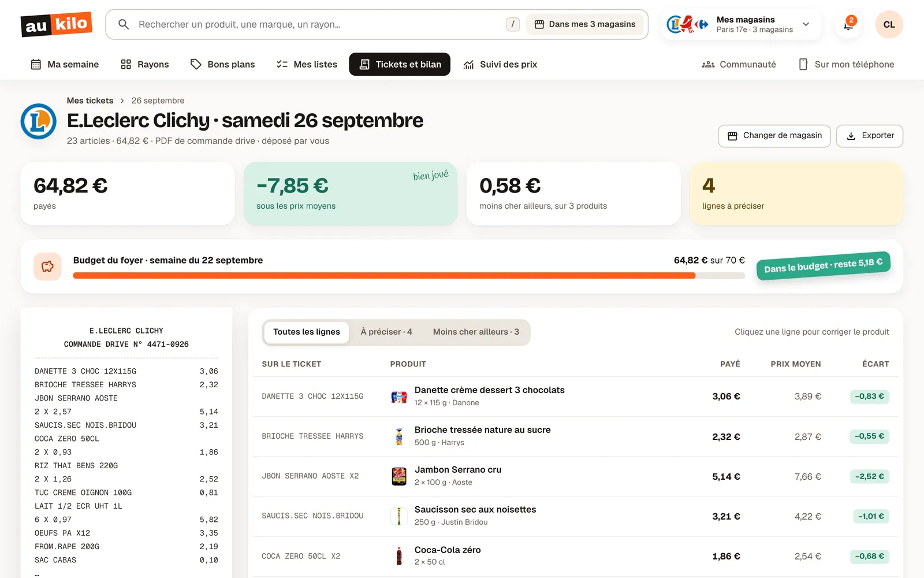Switch to Moins cher ailleurs · 3 tab
This screenshot has width=924, height=578.
(x=476, y=332)
